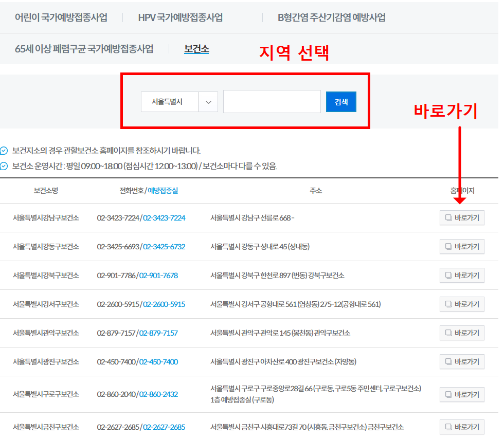Open 강북구보건소 homepage via 바로가기

tap(462, 276)
